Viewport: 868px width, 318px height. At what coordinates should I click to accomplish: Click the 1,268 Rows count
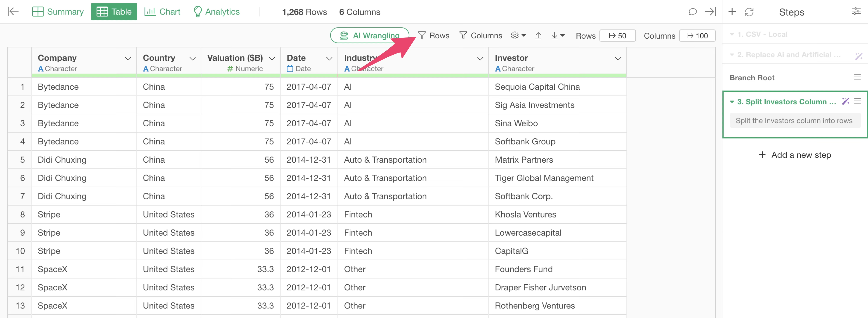(x=304, y=12)
